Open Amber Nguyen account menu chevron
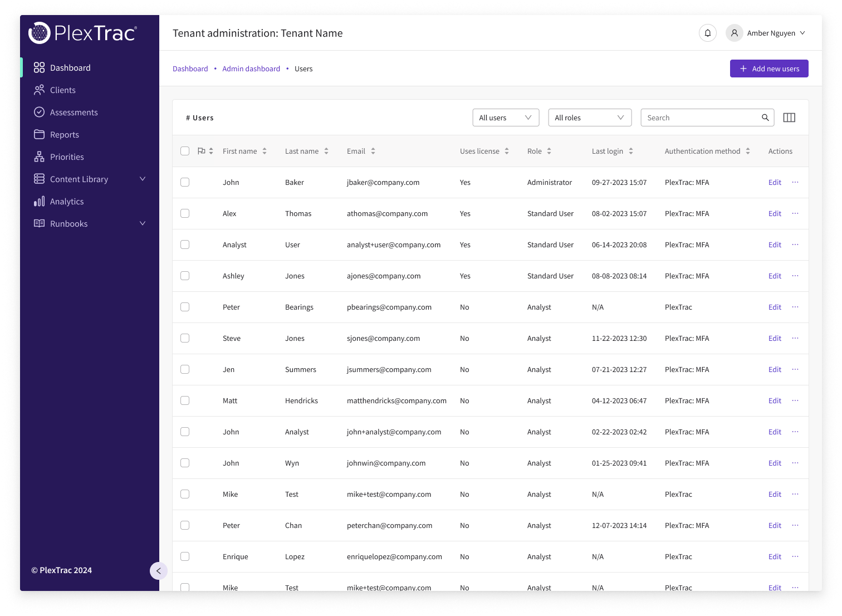Image resolution: width=842 pixels, height=616 pixels. pos(802,33)
